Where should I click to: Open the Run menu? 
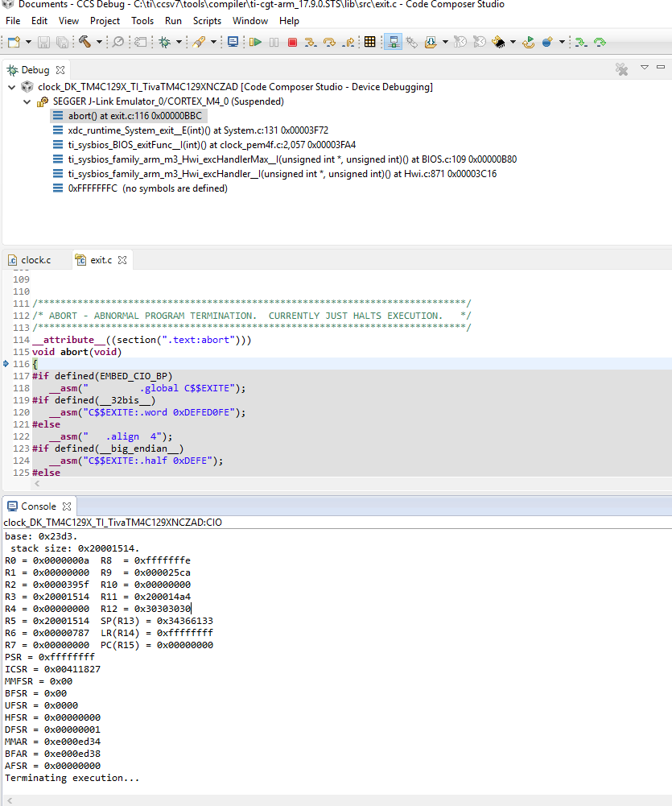tap(173, 21)
